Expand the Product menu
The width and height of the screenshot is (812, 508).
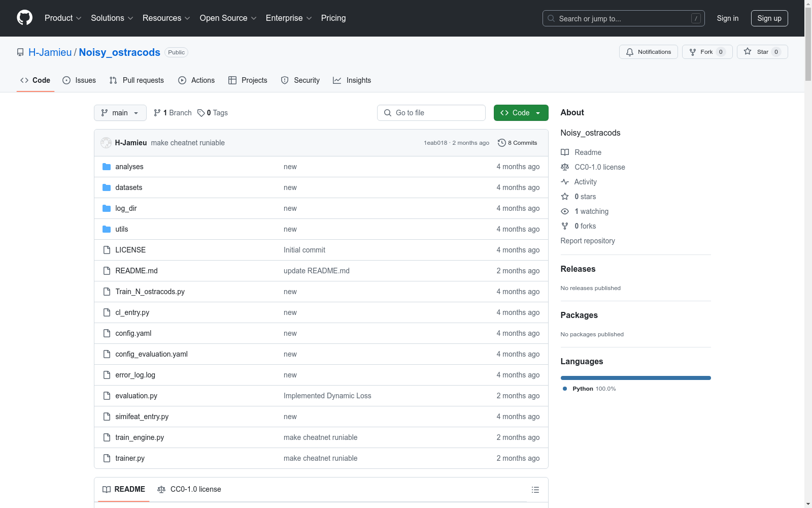point(62,18)
